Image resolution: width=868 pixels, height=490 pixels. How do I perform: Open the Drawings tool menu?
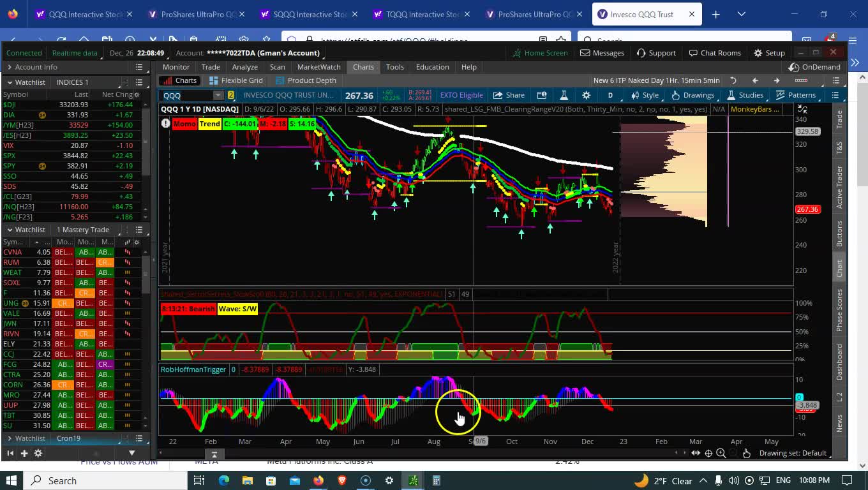tap(692, 95)
